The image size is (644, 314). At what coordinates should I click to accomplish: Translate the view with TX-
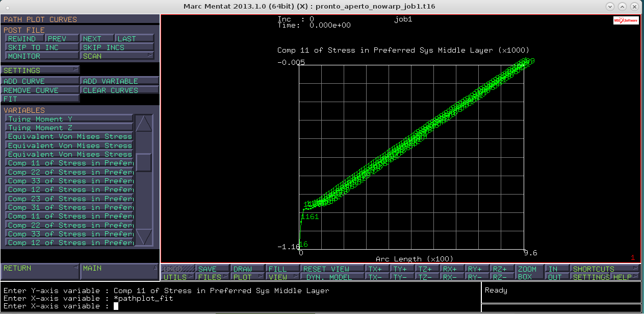378,277
